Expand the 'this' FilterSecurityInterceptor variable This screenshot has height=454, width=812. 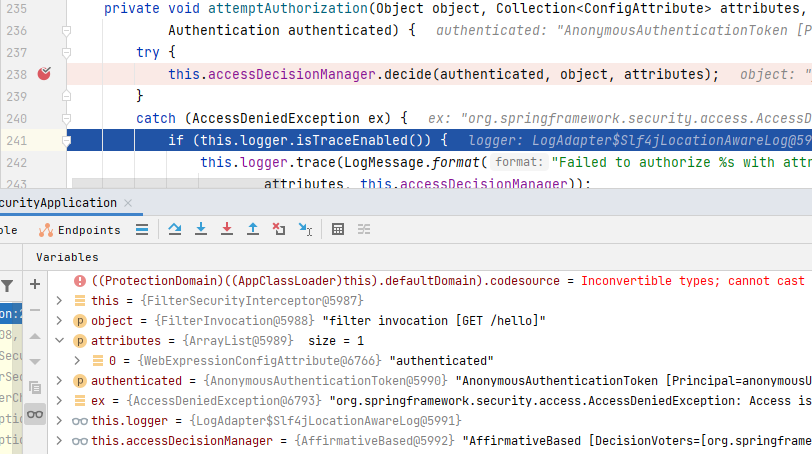[x=59, y=301]
